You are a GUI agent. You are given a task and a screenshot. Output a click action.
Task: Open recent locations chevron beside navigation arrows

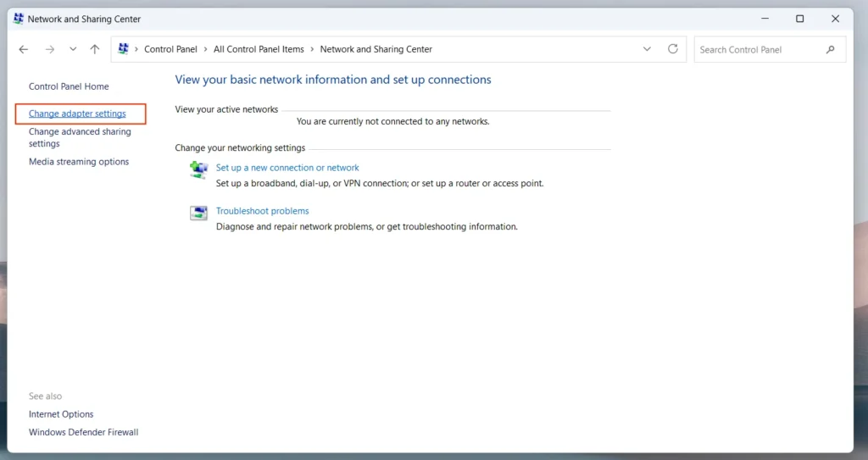click(73, 49)
